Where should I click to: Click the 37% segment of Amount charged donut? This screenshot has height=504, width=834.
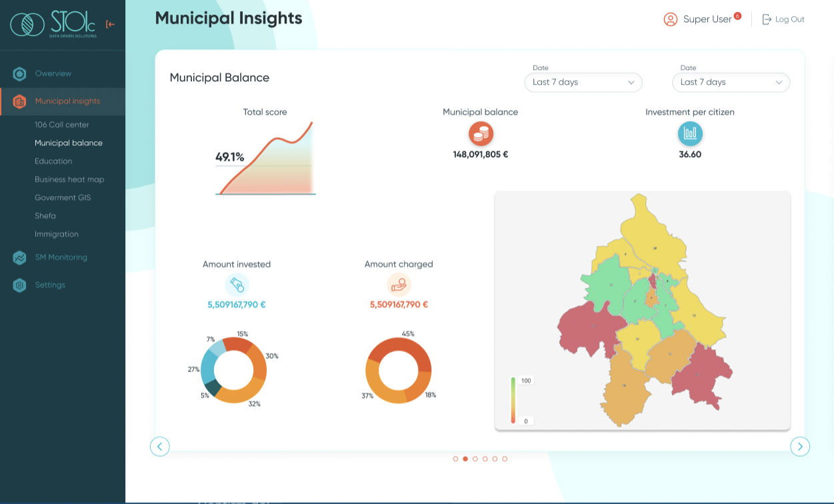380,389
